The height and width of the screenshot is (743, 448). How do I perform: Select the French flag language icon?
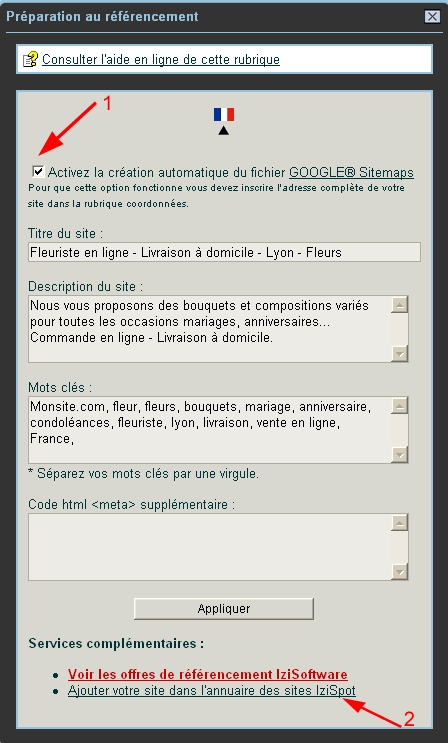(x=224, y=115)
